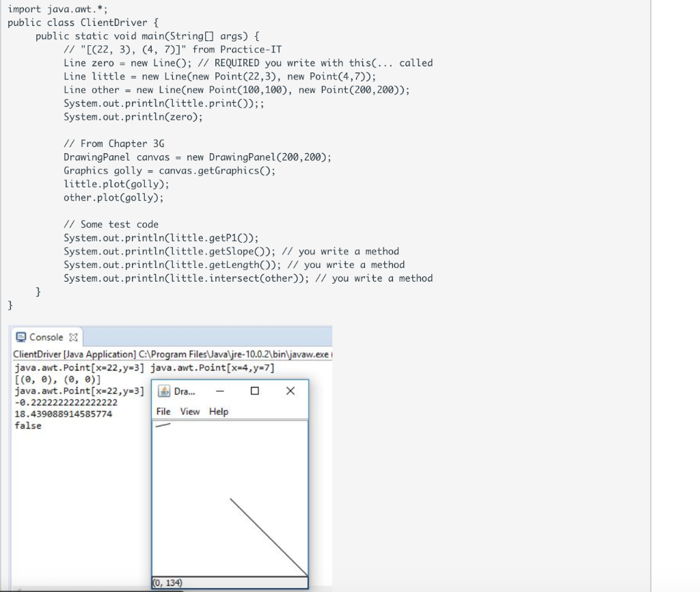The image size is (700, 592).
Task: Click the slope value -0.2222222222222222 in console
Action: pyautogui.click(x=65, y=403)
